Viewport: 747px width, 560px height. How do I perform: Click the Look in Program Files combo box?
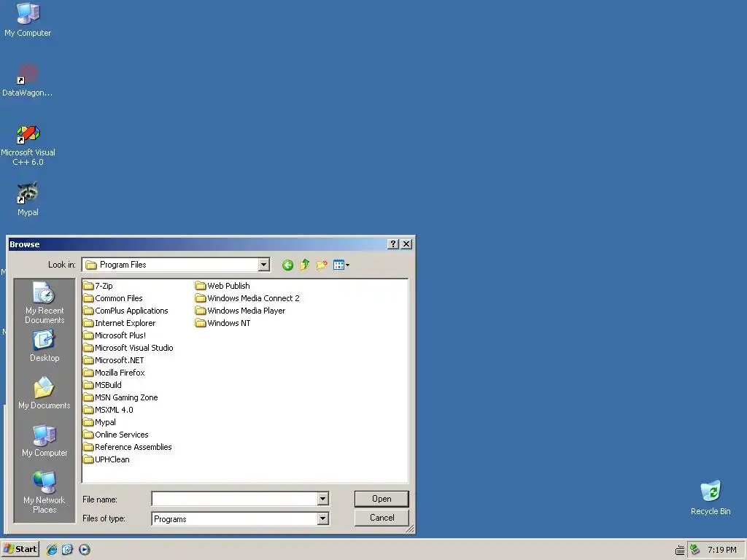[x=176, y=265]
